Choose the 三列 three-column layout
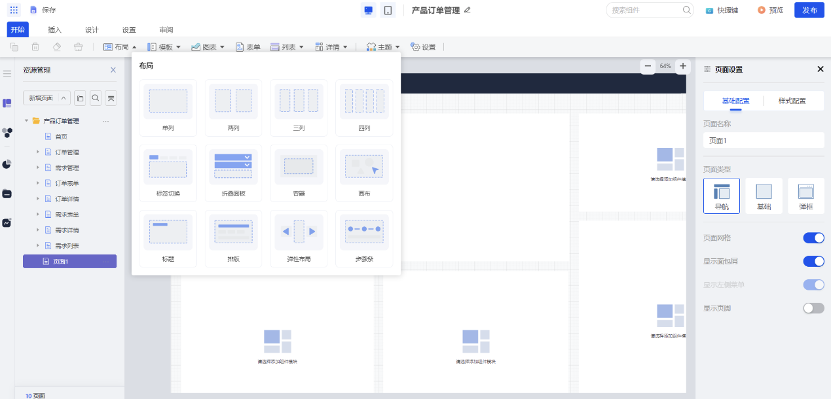 coord(299,108)
